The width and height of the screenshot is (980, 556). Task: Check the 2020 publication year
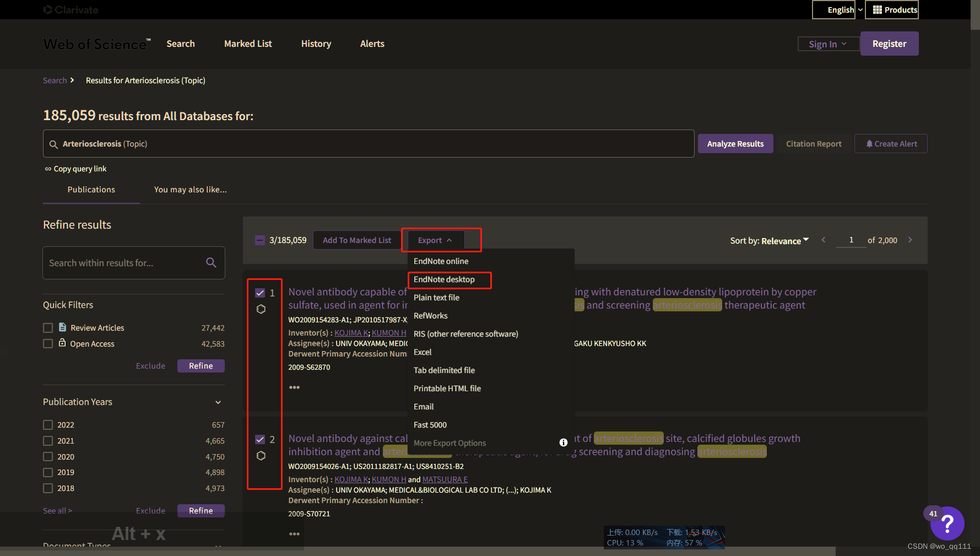coord(48,457)
